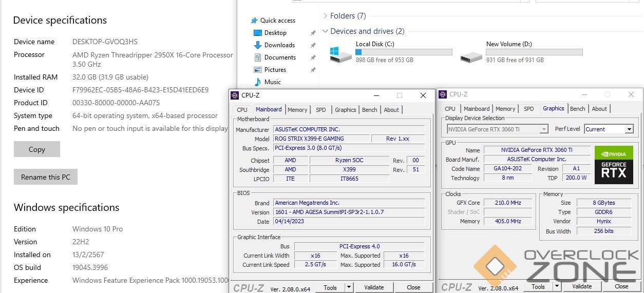This screenshot has height=293, width=644.
Task: Click Rename this PC button
Action: coord(46,177)
